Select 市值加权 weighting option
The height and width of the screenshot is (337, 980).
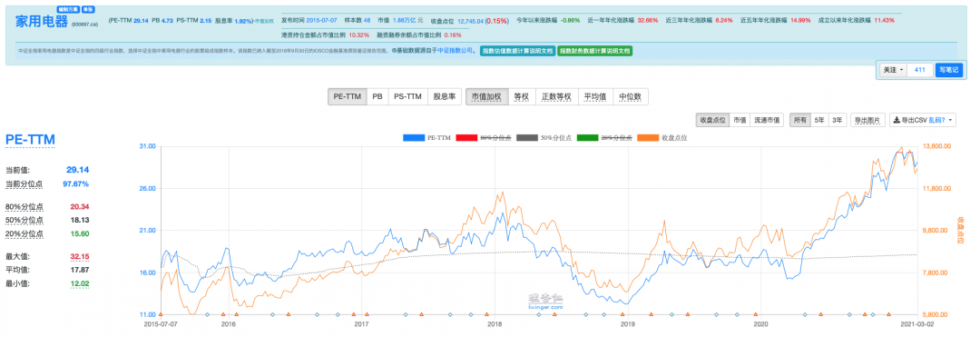[x=486, y=97]
